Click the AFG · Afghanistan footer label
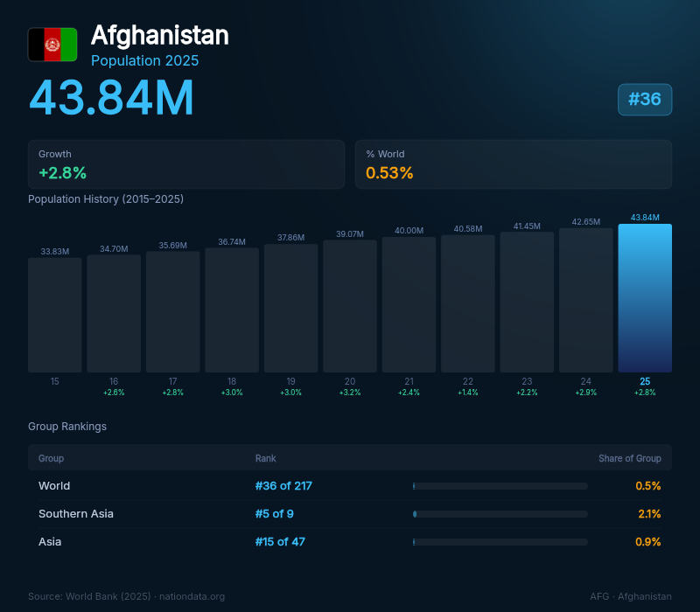 click(631, 596)
